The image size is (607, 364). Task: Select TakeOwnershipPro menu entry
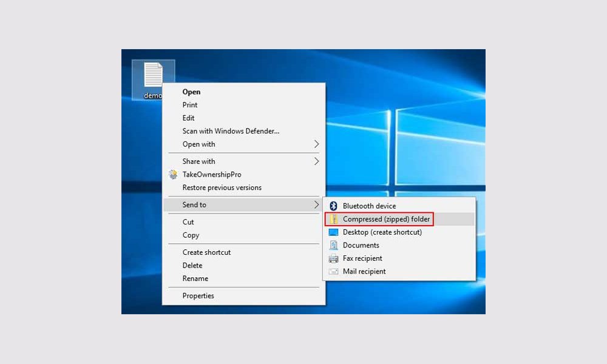[x=243, y=175]
